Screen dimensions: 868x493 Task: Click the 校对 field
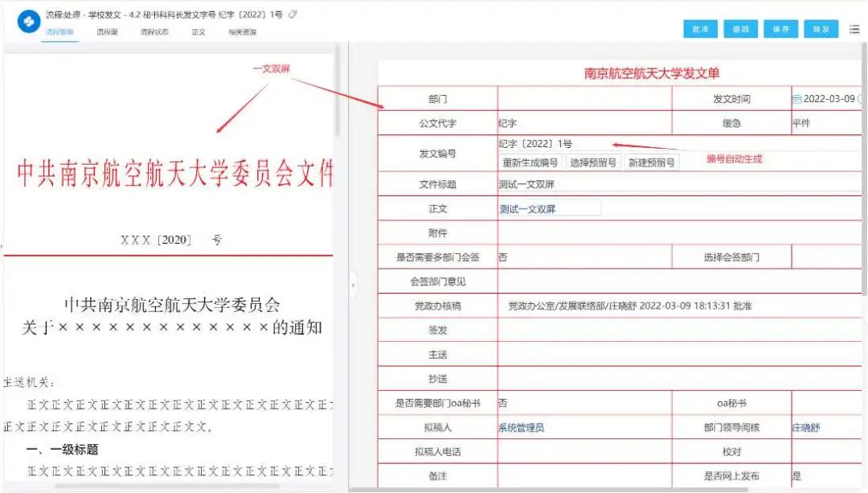click(x=827, y=452)
